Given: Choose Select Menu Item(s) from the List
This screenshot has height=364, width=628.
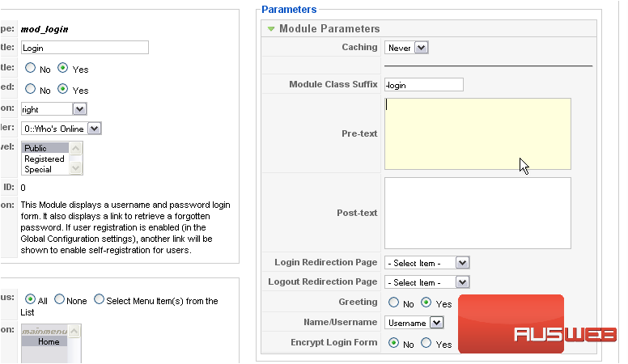Looking at the screenshot, I should [99, 300].
